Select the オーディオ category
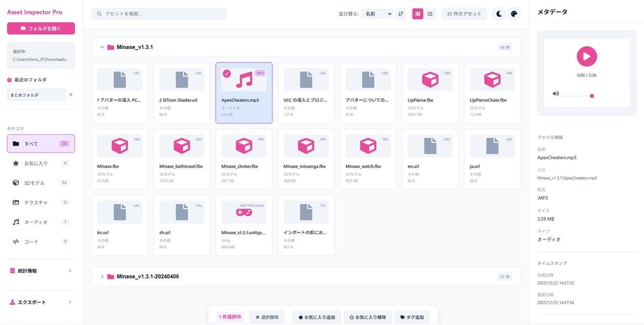644x325 pixels. coord(41,222)
